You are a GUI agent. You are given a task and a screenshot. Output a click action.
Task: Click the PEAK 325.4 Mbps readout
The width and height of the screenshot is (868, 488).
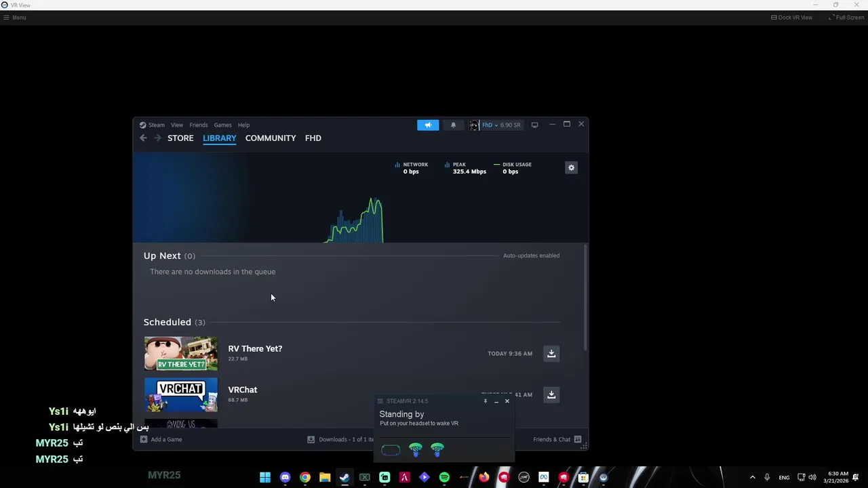465,168
